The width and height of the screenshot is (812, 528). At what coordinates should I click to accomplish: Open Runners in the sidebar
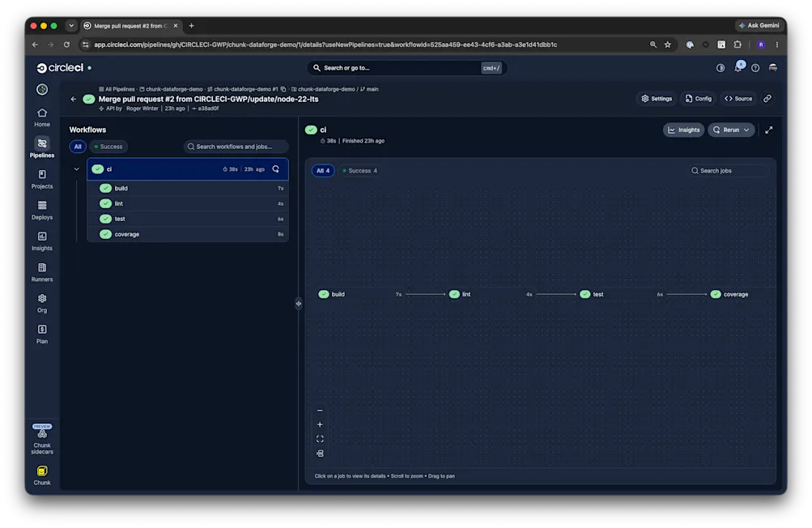coord(42,273)
